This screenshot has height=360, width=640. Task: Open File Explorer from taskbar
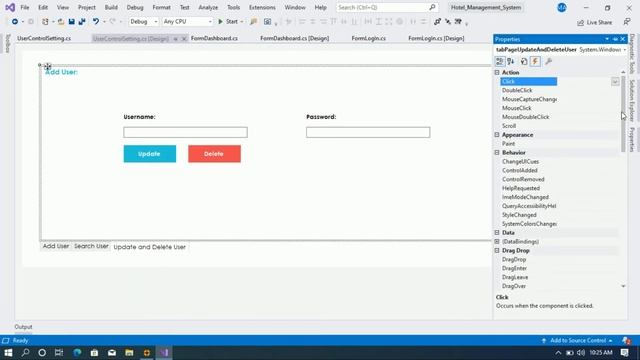coord(129,353)
